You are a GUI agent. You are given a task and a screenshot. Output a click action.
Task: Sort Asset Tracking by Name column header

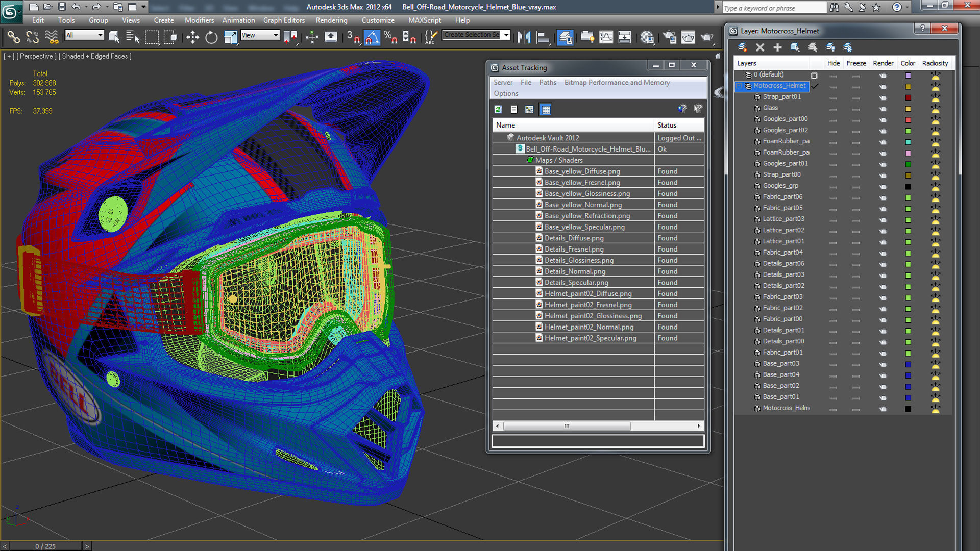(573, 125)
